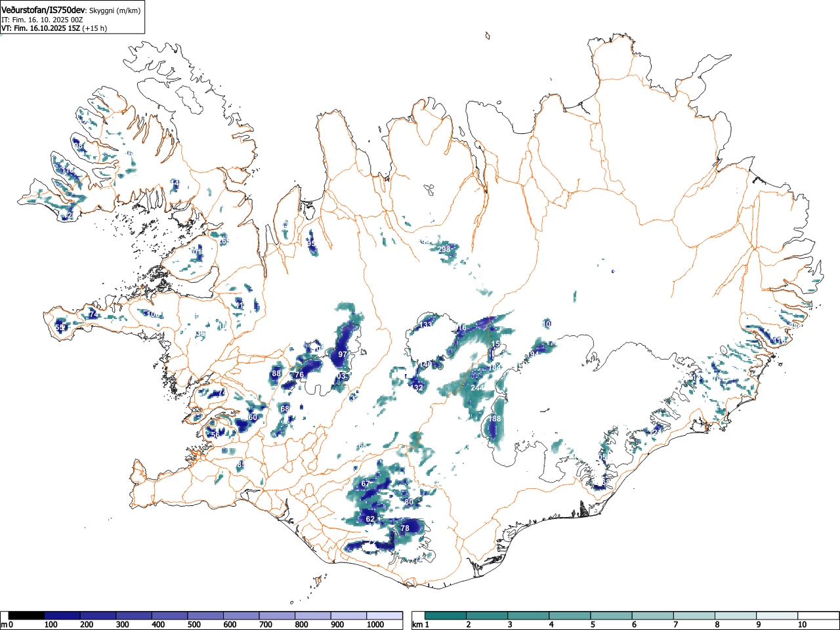The width and height of the screenshot is (840, 630).
Task: Click the 1–2 km dark teal swatch
Action: coord(446,616)
